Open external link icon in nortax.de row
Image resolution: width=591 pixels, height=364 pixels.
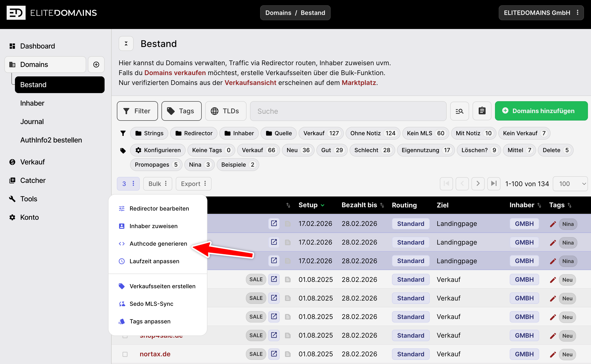274,354
